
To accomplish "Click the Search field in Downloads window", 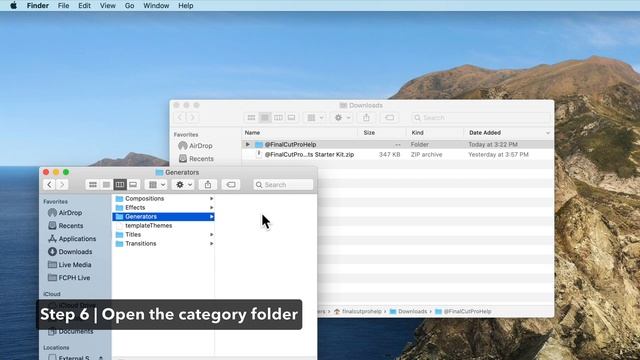I will coord(481,118).
